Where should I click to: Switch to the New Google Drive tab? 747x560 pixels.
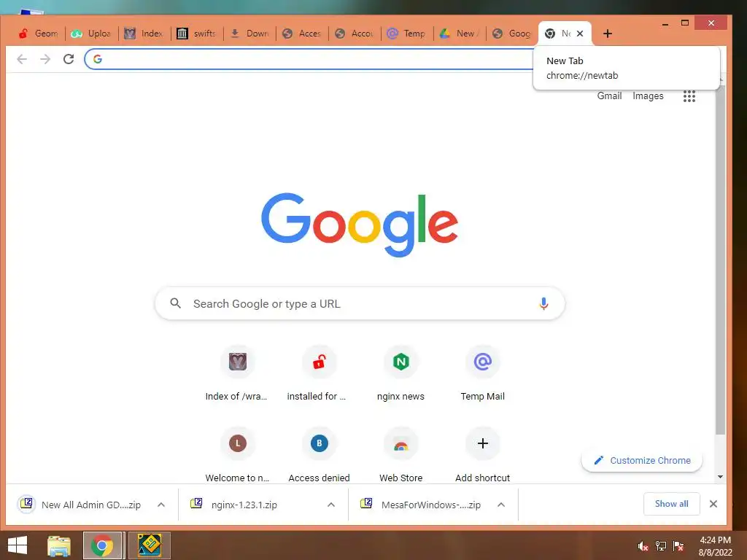point(460,34)
